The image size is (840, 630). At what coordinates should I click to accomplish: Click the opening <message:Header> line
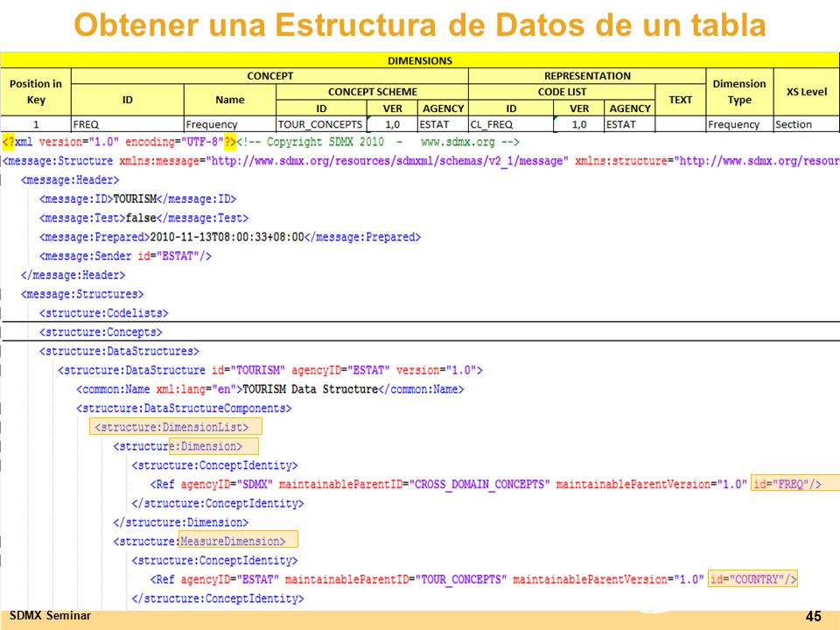pos(70,180)
